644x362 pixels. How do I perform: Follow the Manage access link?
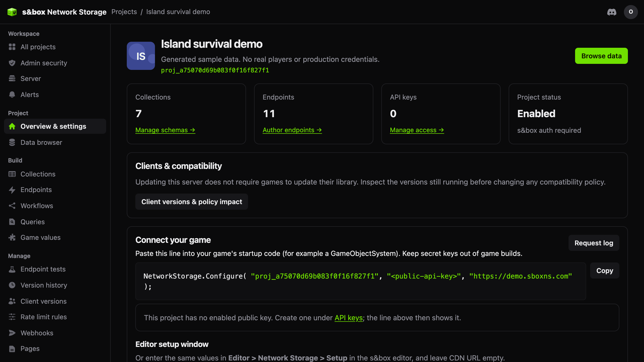(417, 130)
